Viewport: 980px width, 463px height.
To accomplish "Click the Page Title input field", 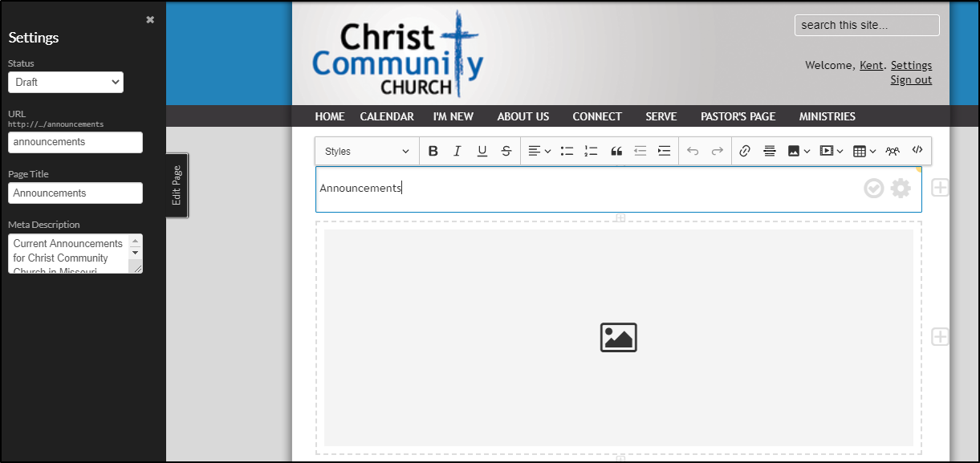I will (x=75, y=193).
